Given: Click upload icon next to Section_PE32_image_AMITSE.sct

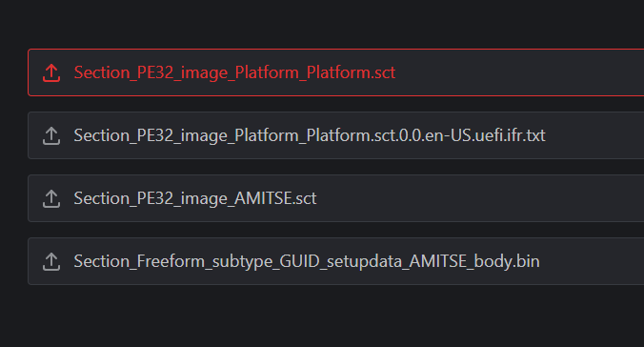Looking at the screenshot, I should tap(51, 198).
